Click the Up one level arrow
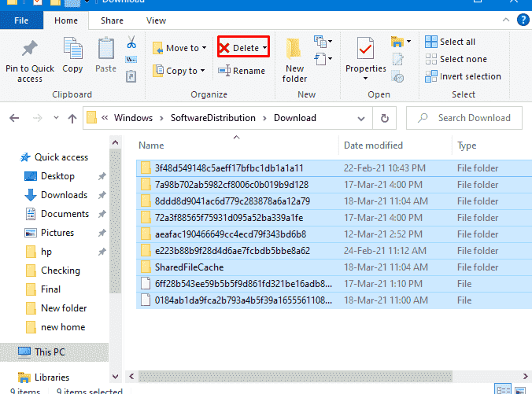This screenshot has height=394, width=532. pyautogui.click(x=72, y=118)
